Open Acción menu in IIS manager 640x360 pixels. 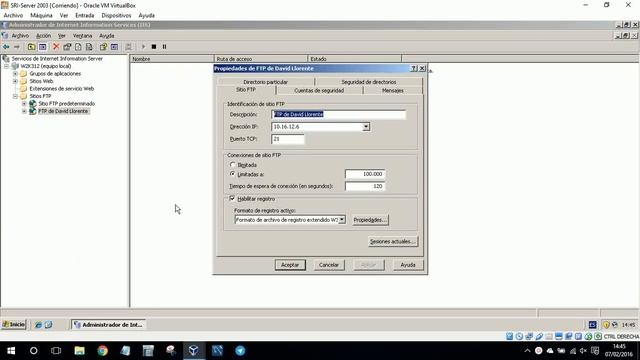pyautogui.click(x=43, y=36)
